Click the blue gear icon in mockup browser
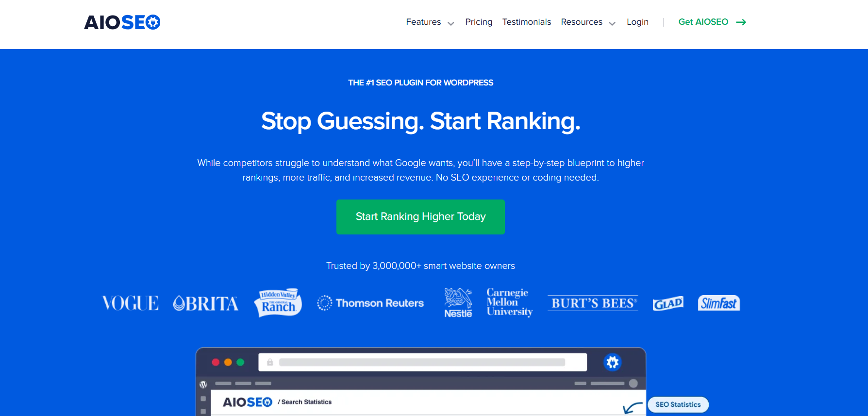The image size is (868, 416). [612, 362]
